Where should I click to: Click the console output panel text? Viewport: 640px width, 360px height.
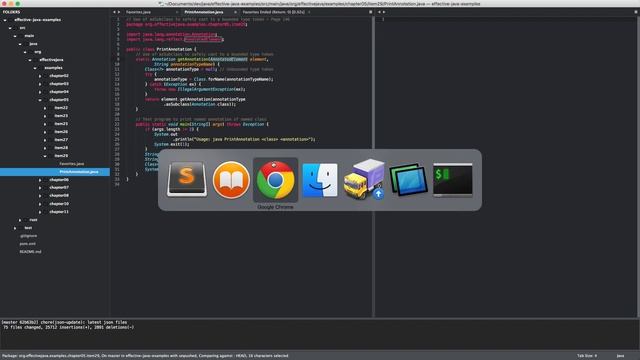pos(68,325)
